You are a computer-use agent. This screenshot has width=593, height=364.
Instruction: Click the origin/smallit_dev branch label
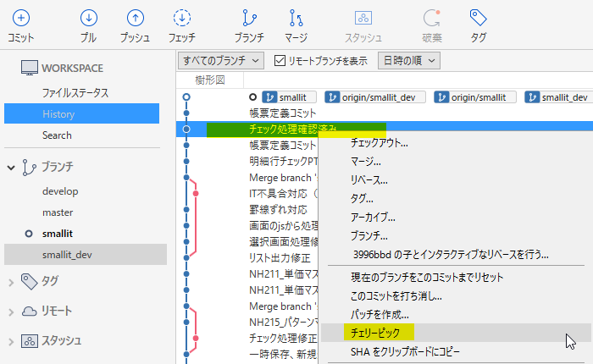[378, 97]
